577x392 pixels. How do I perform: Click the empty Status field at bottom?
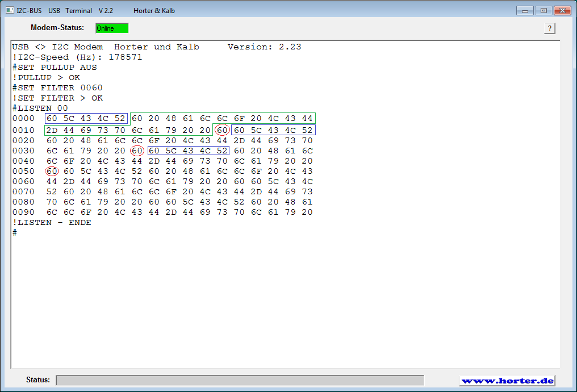[239, 380]
